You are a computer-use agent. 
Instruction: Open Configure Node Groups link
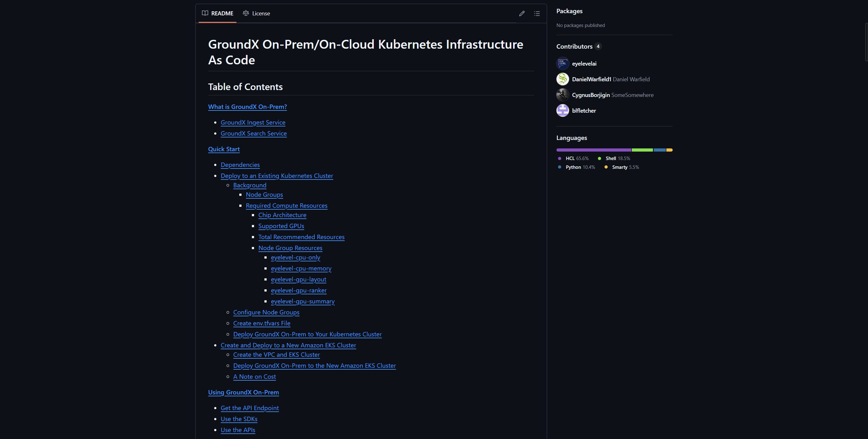tap(266, 312)
